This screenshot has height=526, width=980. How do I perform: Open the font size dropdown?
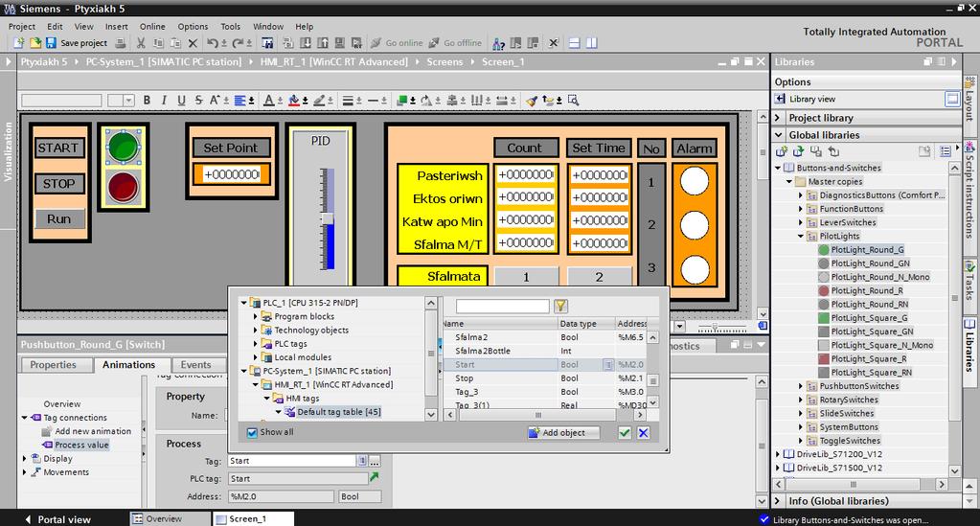pyautogui.click(x=128, y=100)
